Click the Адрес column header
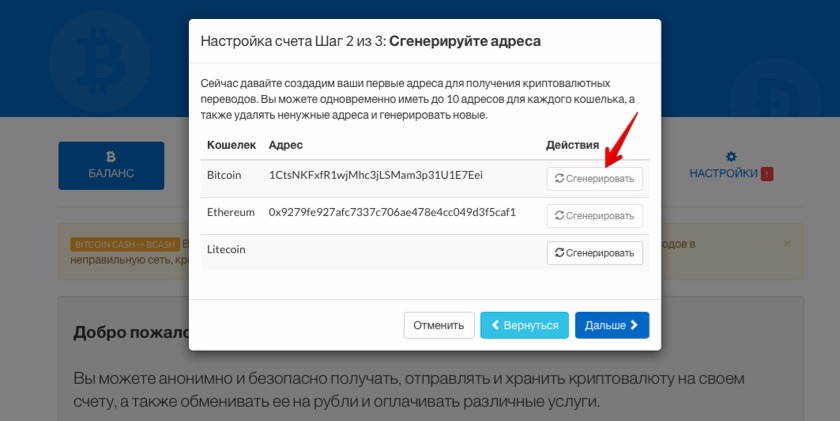Screen dimensions: 840x421 click(x=286, y=145)
